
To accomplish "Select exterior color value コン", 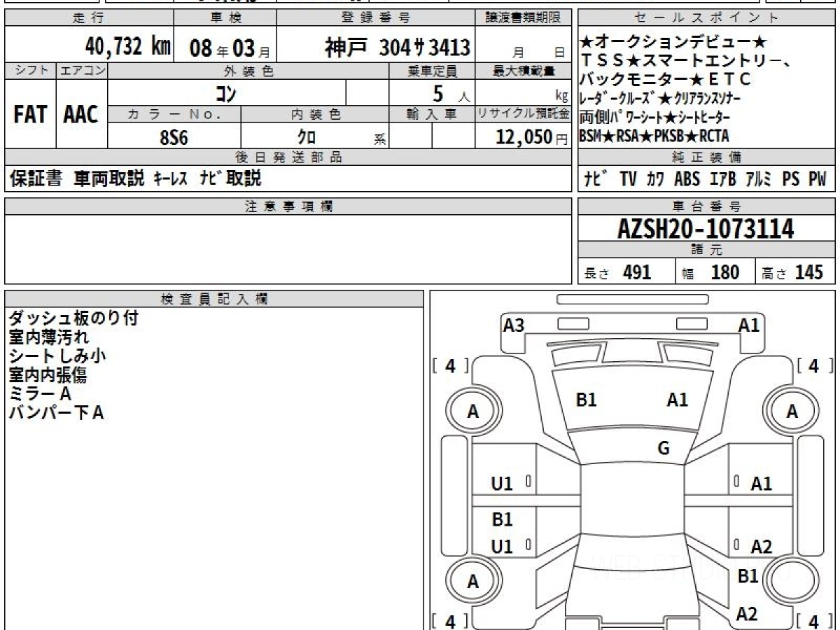I will click(x=227, y=92).
